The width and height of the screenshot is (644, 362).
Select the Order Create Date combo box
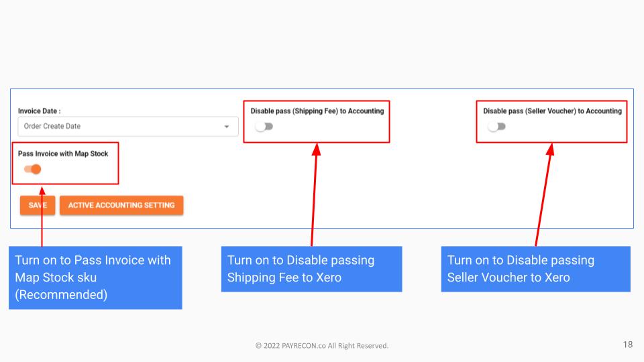click(x=128, y=127)
